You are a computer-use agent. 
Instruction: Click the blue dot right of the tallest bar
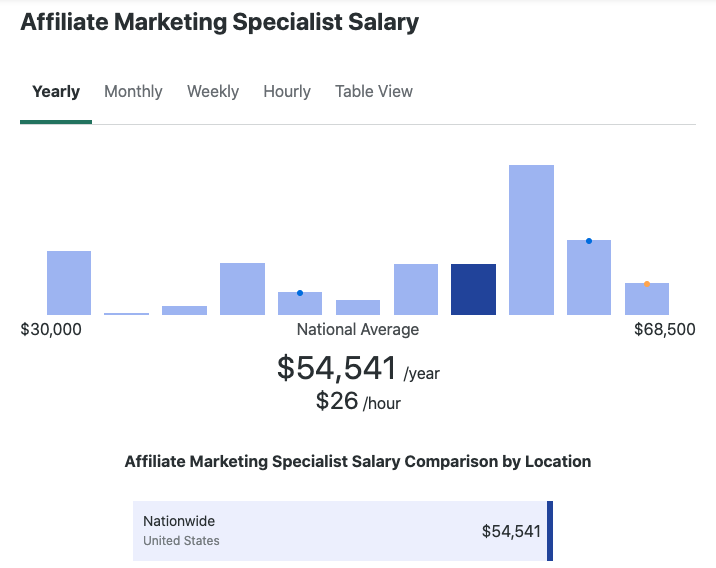click(589, 241)
